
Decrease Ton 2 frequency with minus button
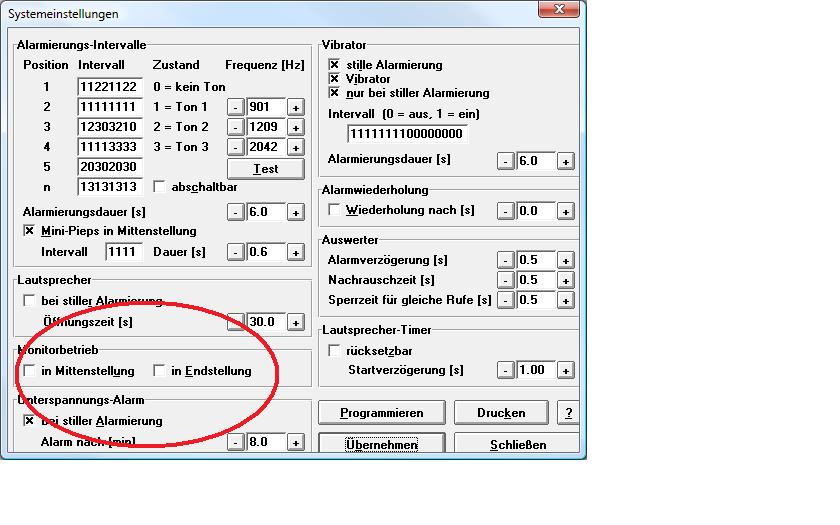[x=235, y=128]
